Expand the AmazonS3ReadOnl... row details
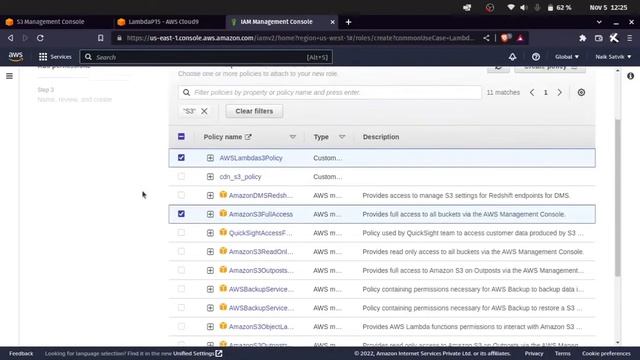Viewport: 640px width, 360px height. pos(210,252)
